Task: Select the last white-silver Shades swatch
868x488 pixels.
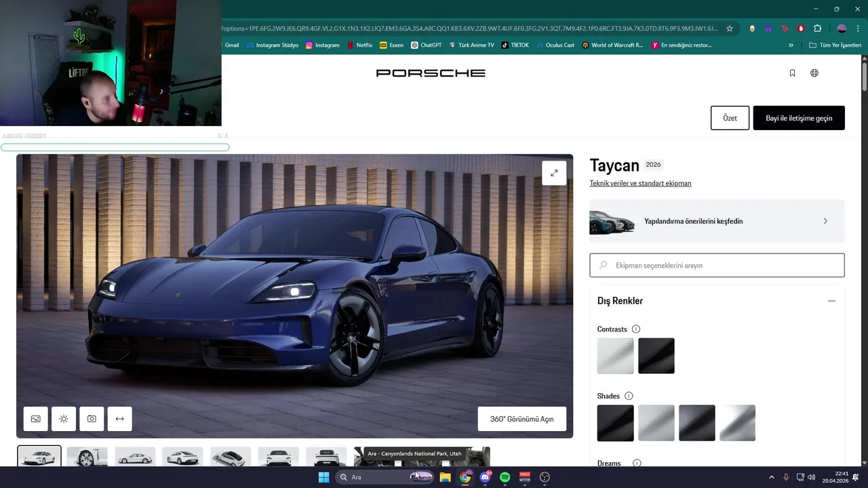Action: [x=737, y=423]
